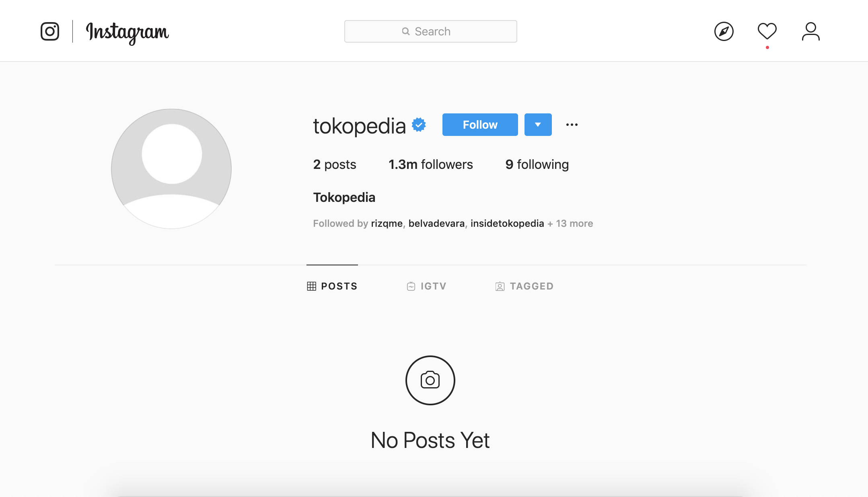Click the search magnifier inside the search bar
Image resolution: width=868 pixels, height=497 pixels.
point(405,31)
